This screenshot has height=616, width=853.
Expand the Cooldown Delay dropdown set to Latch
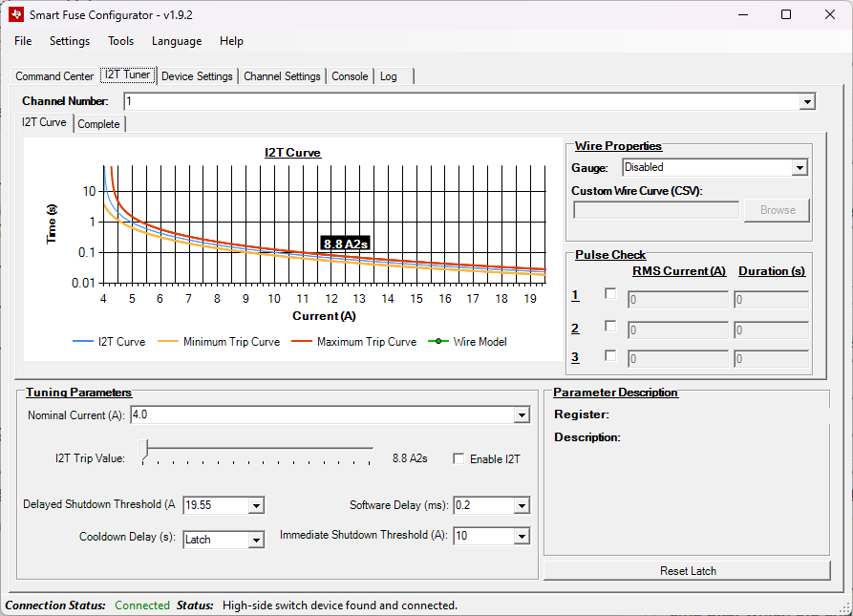click(x=256, y=540)
